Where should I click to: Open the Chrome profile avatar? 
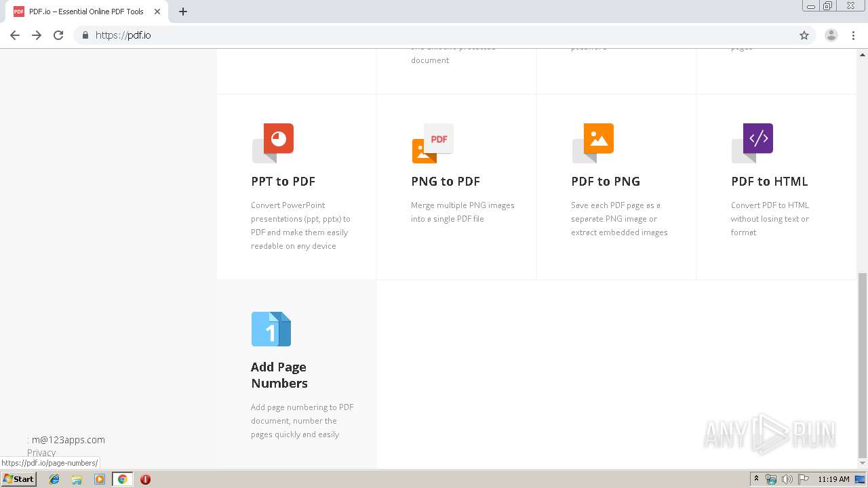pos(831,35)
